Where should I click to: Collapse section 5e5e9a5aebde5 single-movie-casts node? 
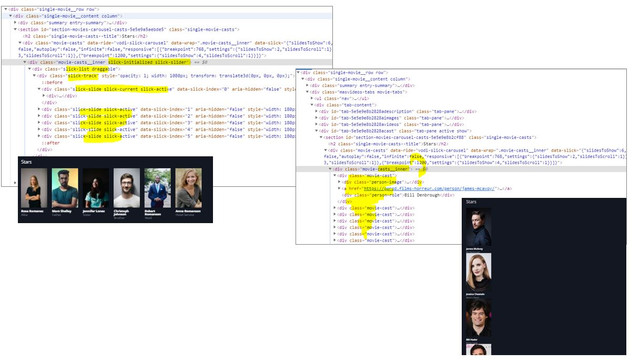point(16,29)
